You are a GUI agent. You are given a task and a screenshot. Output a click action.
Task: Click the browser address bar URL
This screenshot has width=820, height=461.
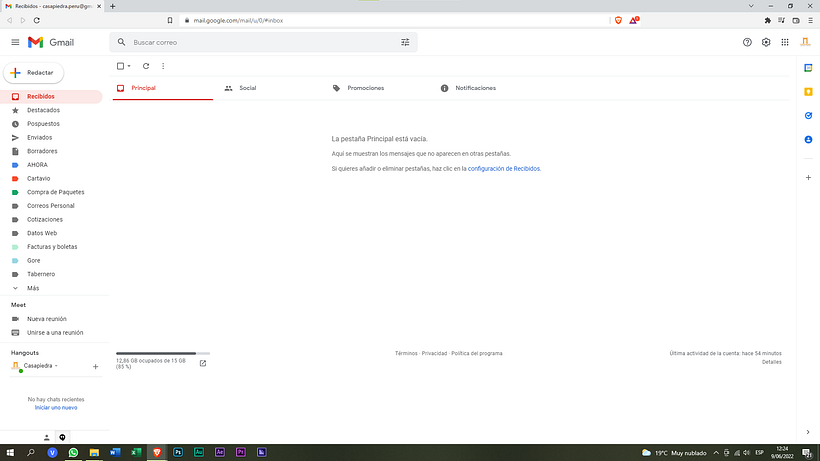pos(238,20)
